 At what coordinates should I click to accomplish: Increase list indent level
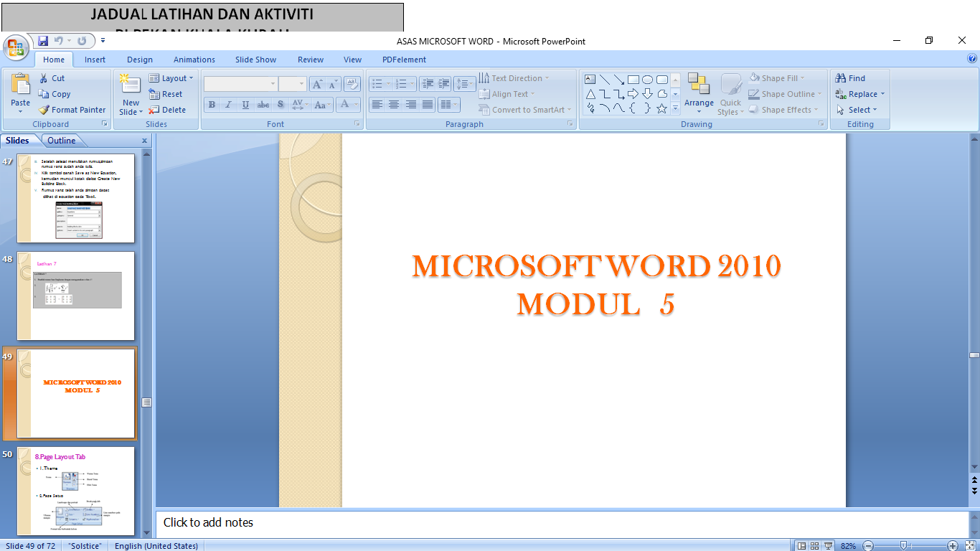point(444,84)
